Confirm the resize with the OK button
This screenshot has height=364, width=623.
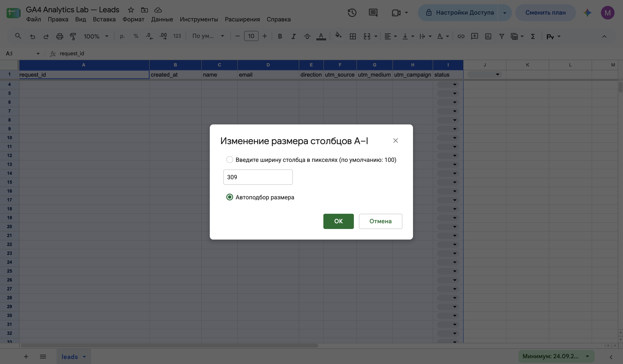[338, 221]
